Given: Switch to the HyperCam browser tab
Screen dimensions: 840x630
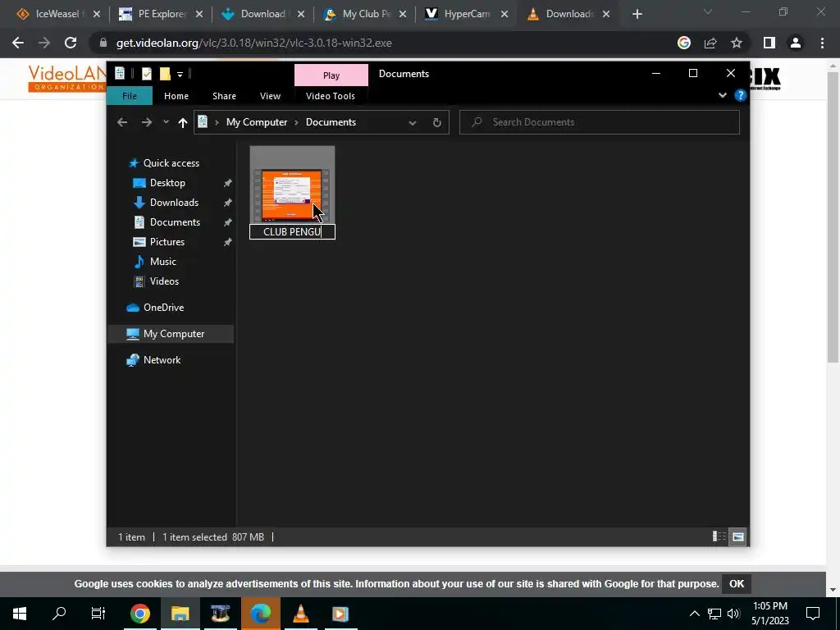Looking at the screenshot, I should pyautogui.click(x=467, y=14).
